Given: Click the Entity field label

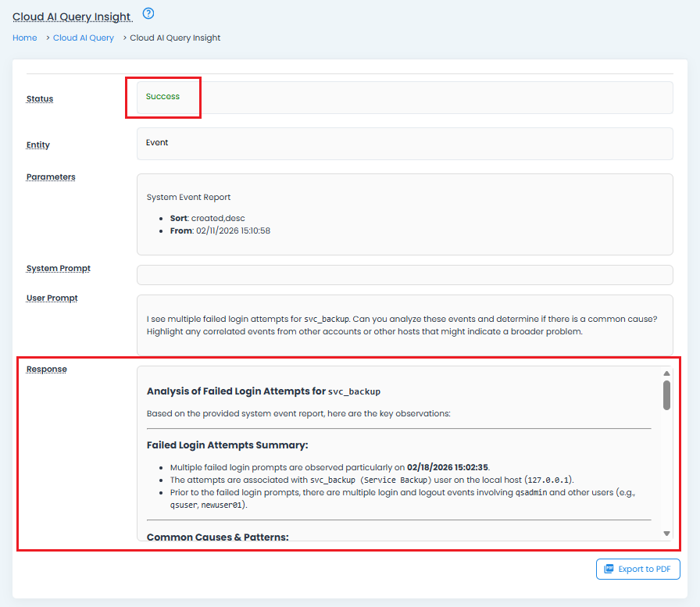Looking at the screenshot, I should [x=38, y=145].
